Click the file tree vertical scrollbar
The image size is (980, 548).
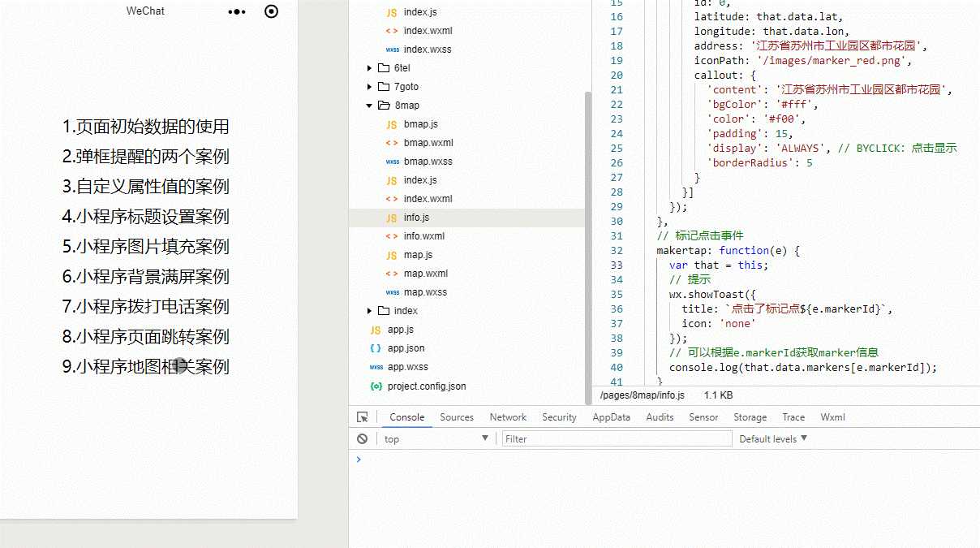(588, 248)
